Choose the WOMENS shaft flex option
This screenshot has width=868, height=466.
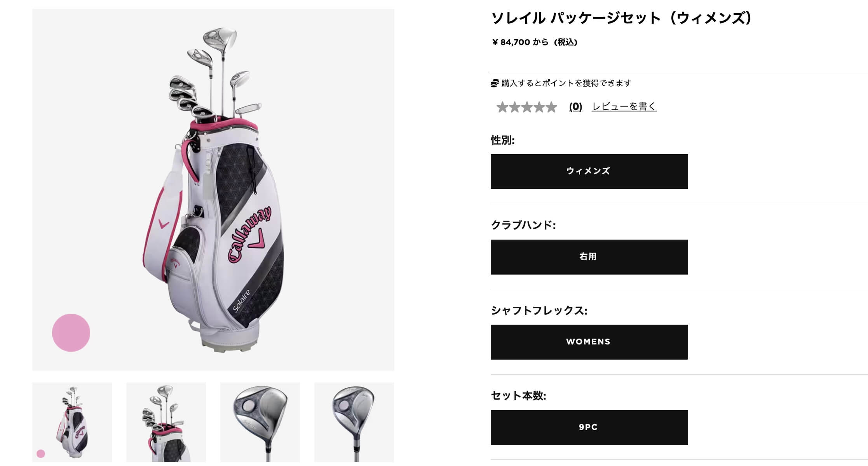pyautogui.click(x=589, y=342)
